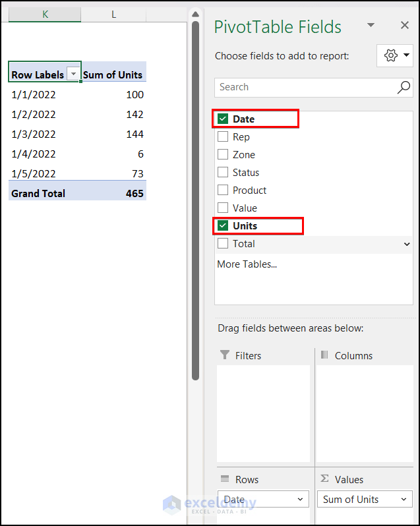
Task: Uncheck the Date field checkbox
Action: tap(223, 119)
